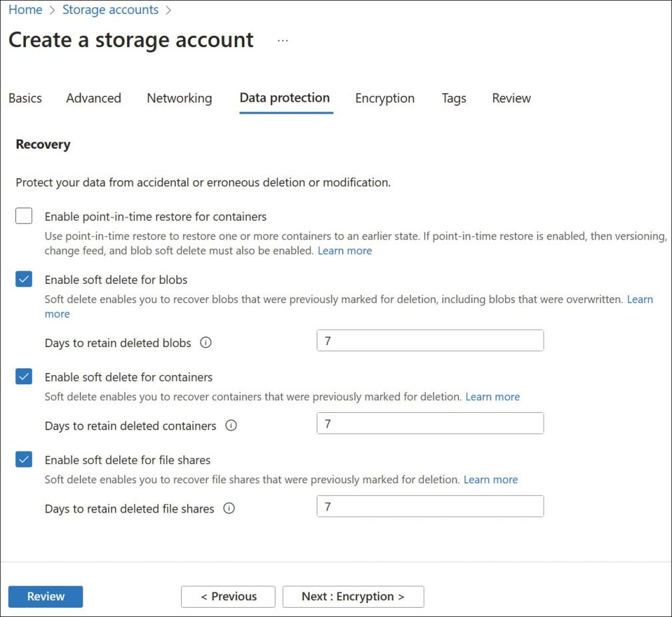Viewport: 672px width, 617px height.
Task: Click the Create a storage account title
Action: (131, 40)
